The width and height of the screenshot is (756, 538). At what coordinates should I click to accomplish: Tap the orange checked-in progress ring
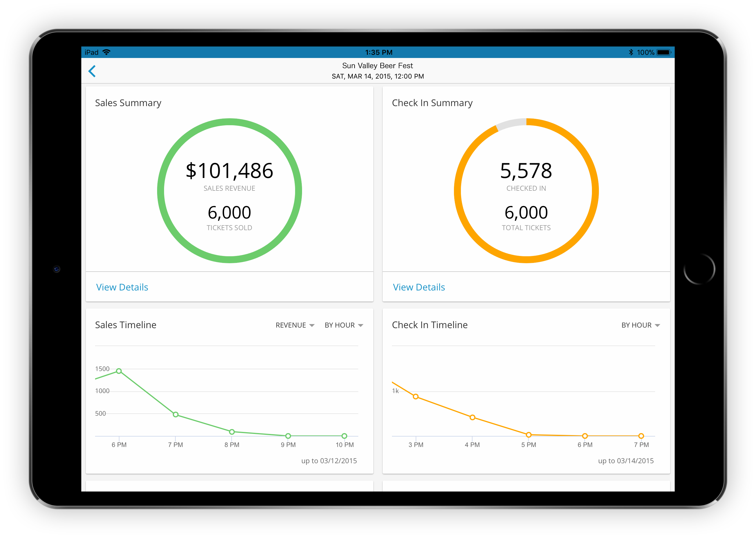595,190
